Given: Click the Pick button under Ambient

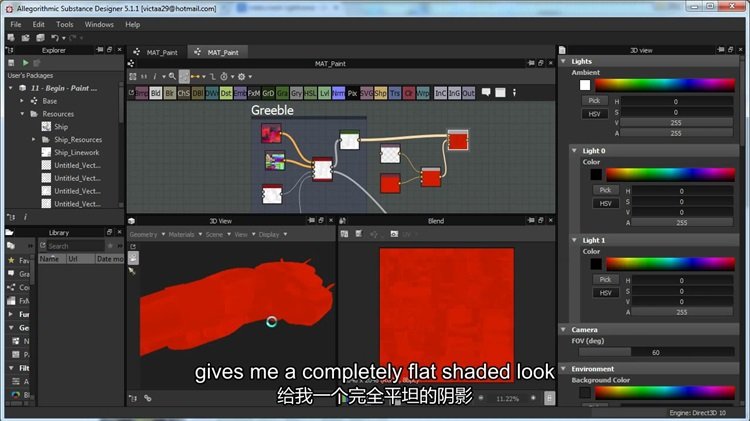Looking at the screenshot, I should click(594, 101).
